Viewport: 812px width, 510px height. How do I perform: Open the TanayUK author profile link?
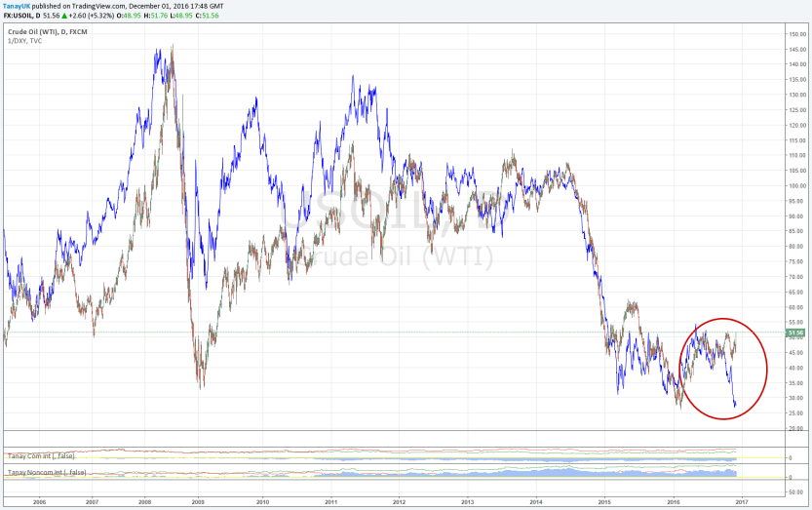click(16, 6)
